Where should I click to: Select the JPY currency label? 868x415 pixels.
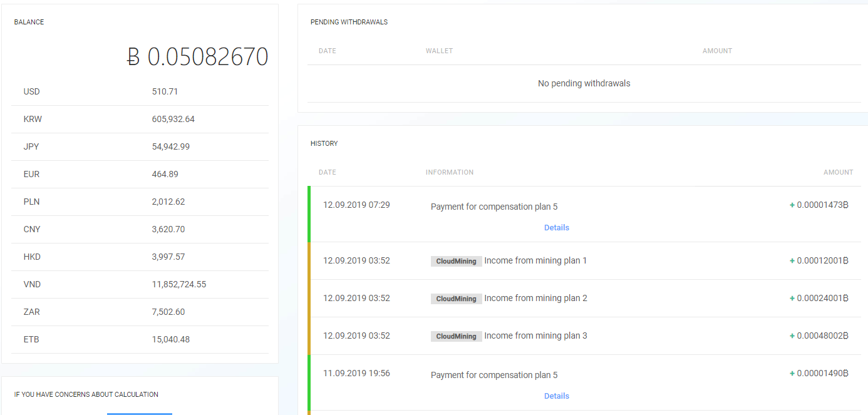(x=31, y=146)
